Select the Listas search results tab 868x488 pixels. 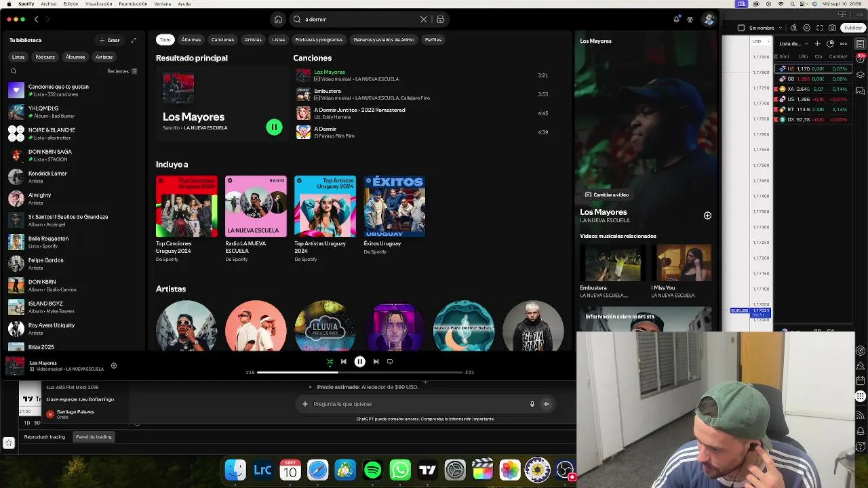(279, 39)
